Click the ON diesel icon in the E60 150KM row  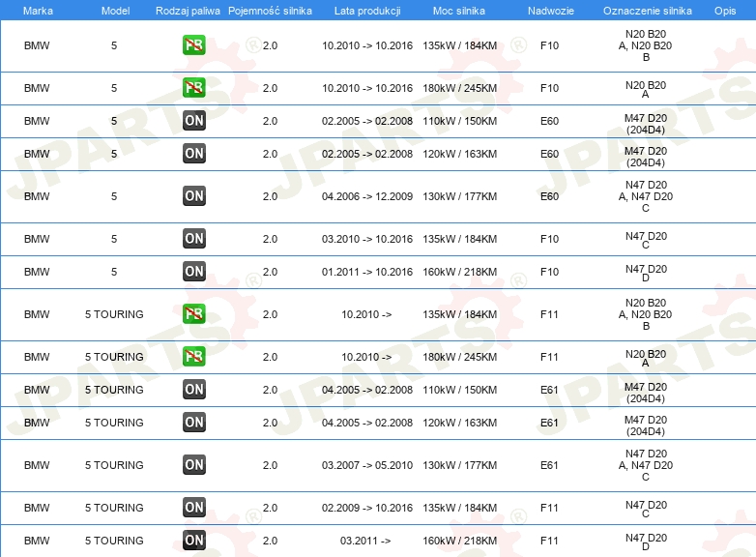point(193,121)
